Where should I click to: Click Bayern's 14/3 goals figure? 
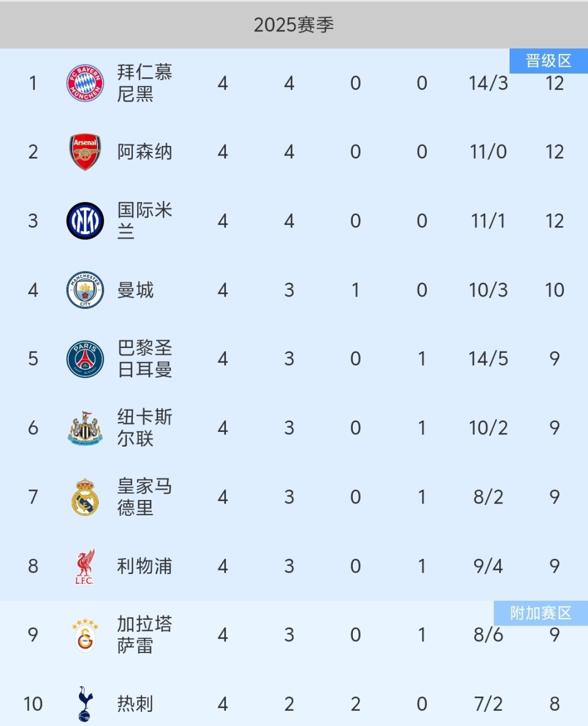488,83
